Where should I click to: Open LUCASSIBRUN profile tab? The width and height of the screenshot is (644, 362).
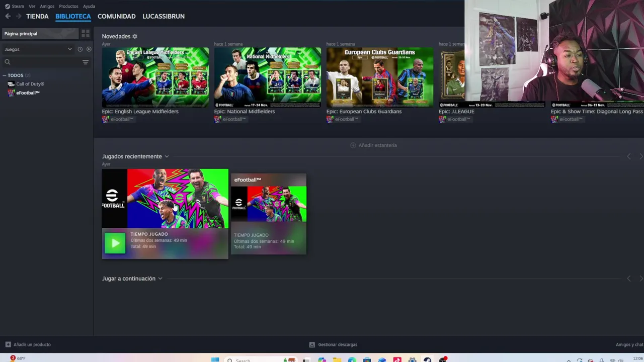tap(164, 16)
